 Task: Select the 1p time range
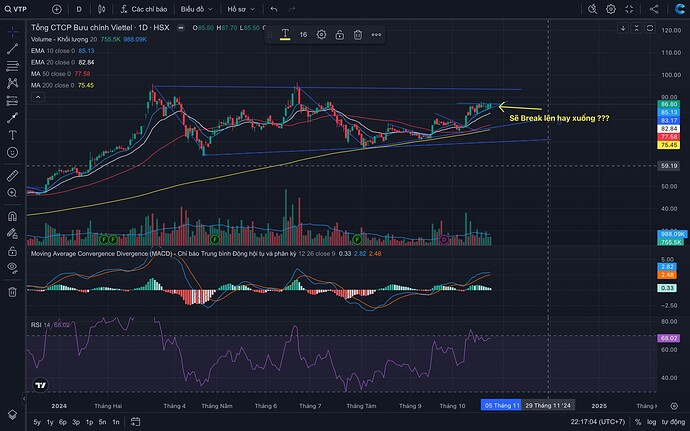[89, 422]
